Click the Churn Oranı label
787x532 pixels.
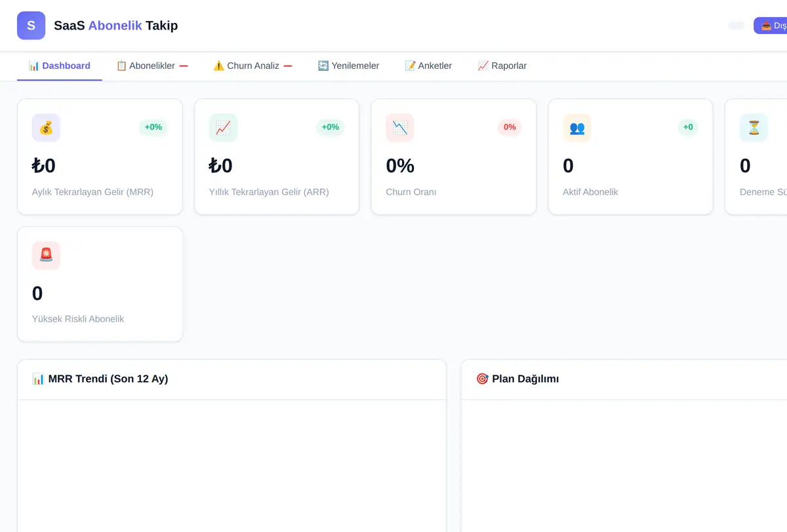coord(411,192)
